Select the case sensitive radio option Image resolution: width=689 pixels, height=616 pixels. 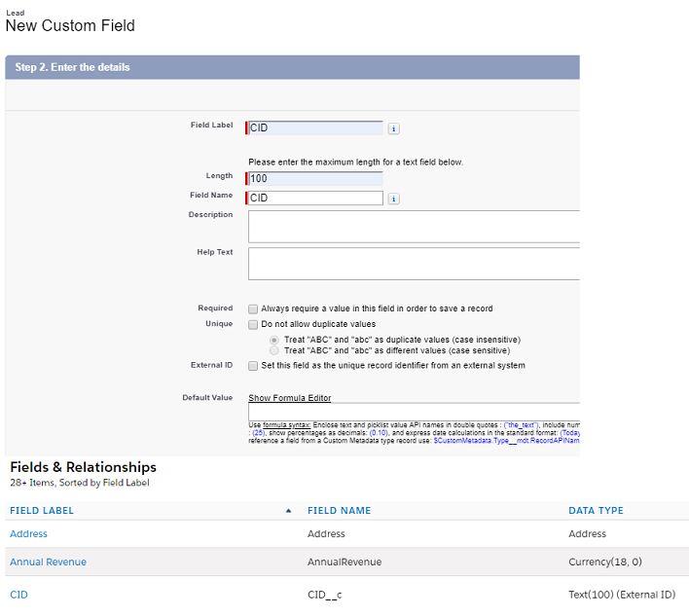(x=274, y=350)
